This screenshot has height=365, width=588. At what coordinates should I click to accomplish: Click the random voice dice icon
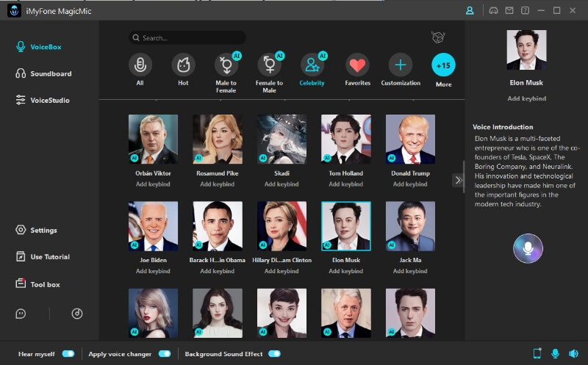(437, 37)
